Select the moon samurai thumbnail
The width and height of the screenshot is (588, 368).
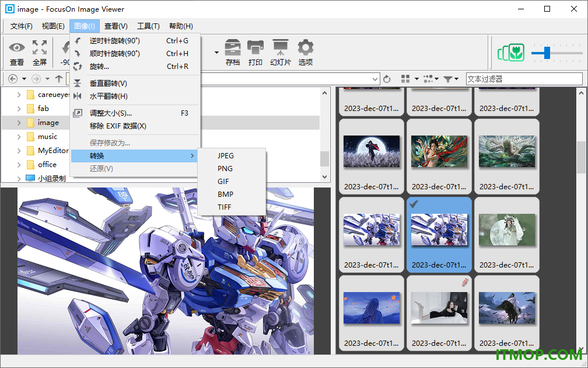[371, 151]
